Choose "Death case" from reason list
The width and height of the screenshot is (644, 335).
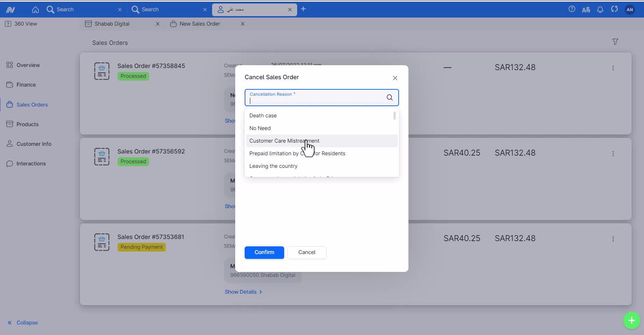click(x=263, y=116)
